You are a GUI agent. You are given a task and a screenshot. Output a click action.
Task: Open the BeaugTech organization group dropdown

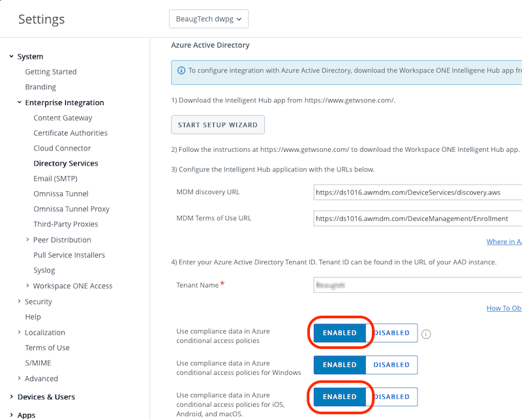coord(209,19)
